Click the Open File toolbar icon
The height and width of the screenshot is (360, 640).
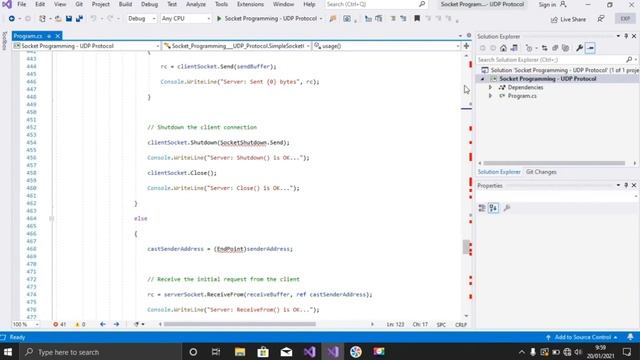[58, 19]
